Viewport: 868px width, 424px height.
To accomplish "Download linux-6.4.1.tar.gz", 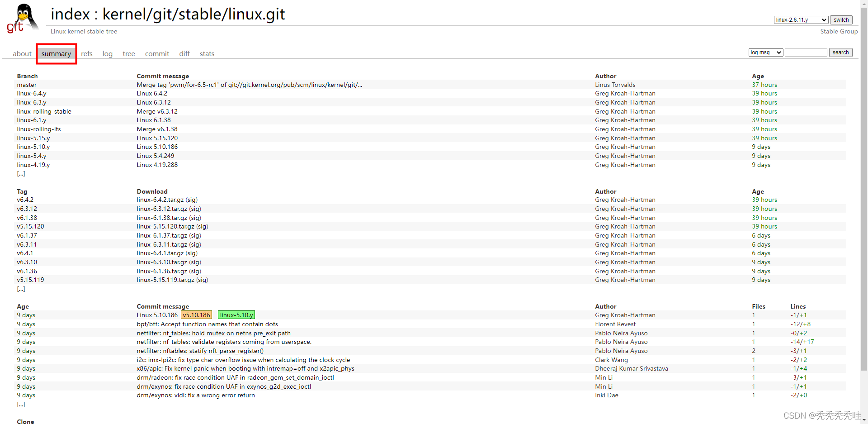I will point(160,253).
